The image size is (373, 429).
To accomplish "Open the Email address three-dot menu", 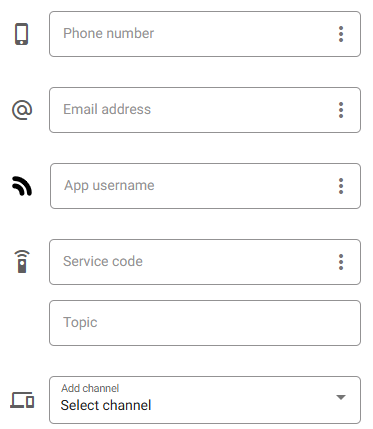I will [x=341, y=110].
